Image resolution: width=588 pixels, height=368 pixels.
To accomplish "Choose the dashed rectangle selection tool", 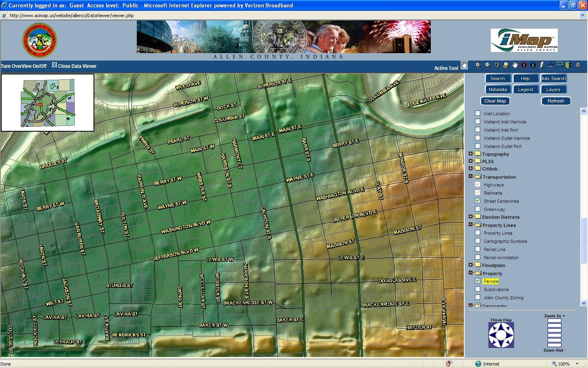I will [559, 65].
